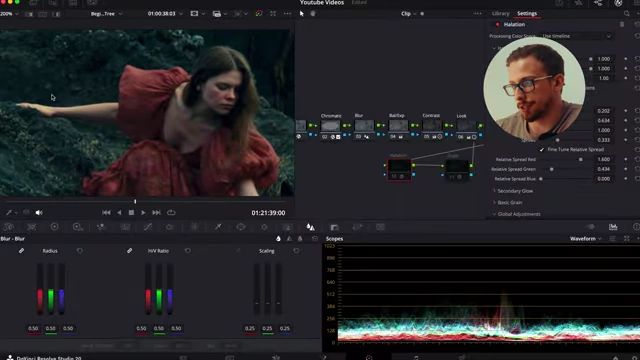Viewport: 640px width, 360px height.
Task: Edit Relative Spread Blue value 0.000
Action: pyautogui.click(x=604, y=179)
